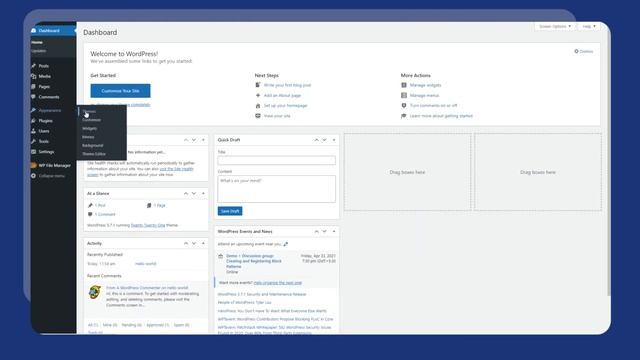The image size is (640, 360).
Task: Open the Help dropdown tab
Action: [x=589, y=27]
